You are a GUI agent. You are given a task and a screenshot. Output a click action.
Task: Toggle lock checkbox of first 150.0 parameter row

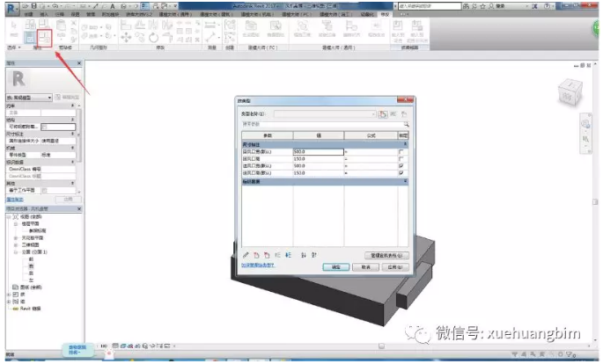click(x=401, y=158)
